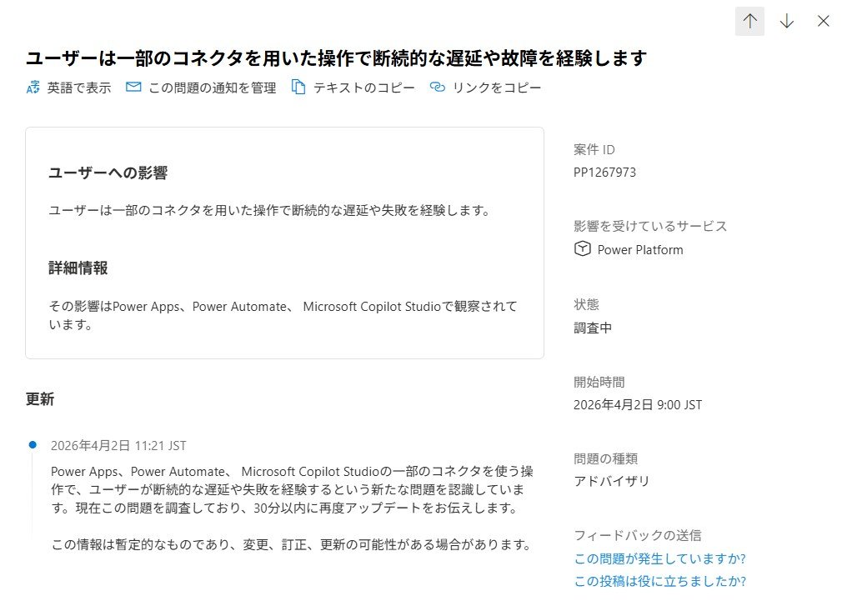Go to next issue with down arrow
The image size is (857, 616).
click(786, 22)
